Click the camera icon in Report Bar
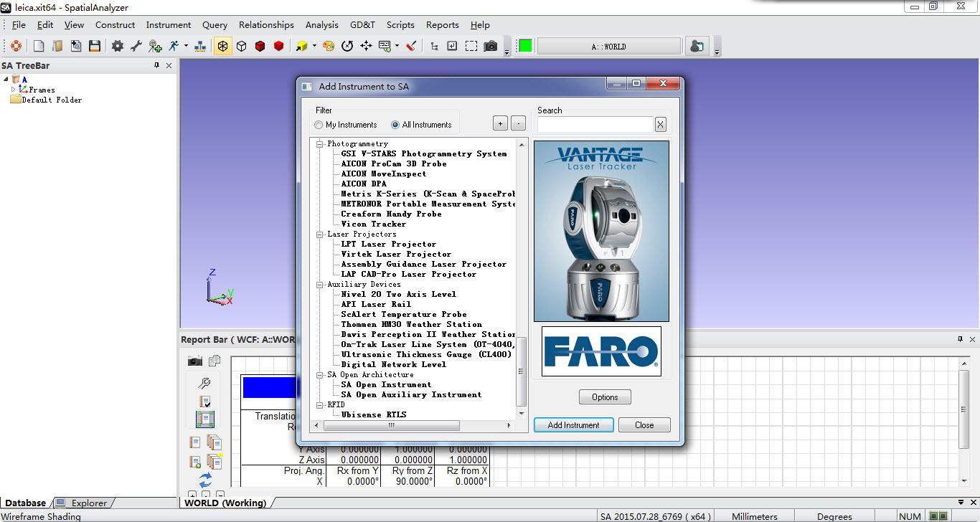 (x=194, y=360)
